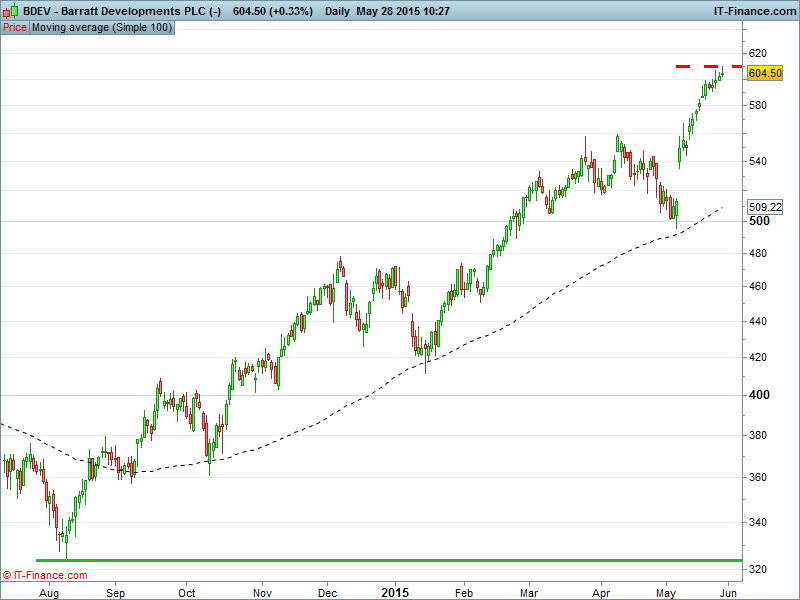Click the 620 level on the price axis

(x=758, y=53)
